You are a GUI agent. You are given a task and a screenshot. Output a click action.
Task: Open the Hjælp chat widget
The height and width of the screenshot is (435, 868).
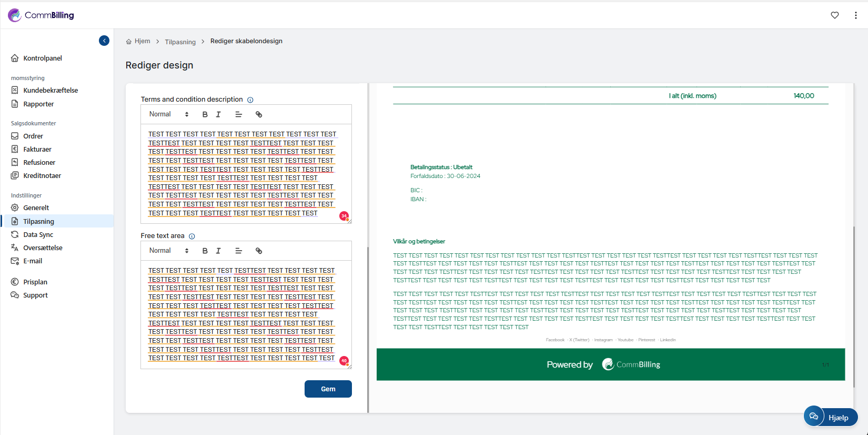831,417
